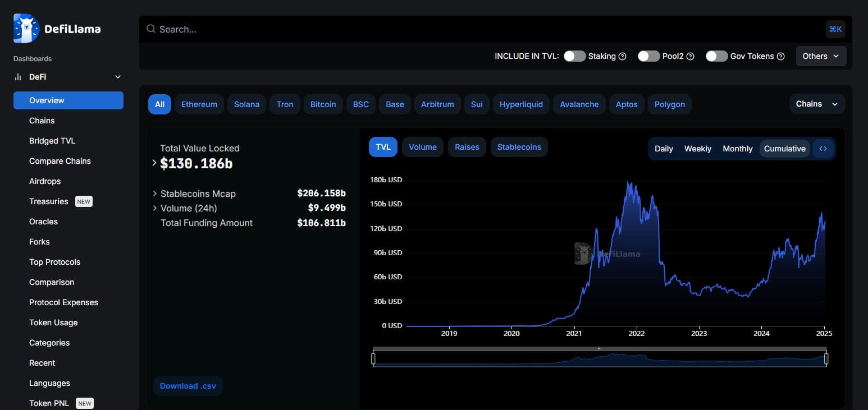Go to Airdrops page
Screen dimensions: 868x410
[68, 181]
